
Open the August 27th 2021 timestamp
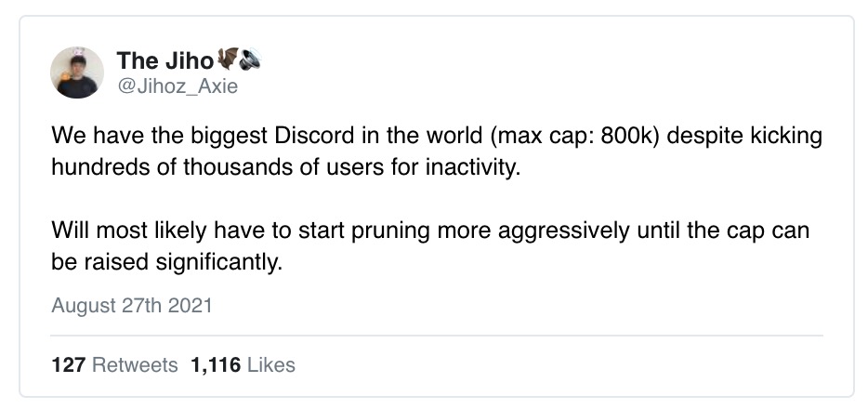pyautogui.click(x=132, y=306)
